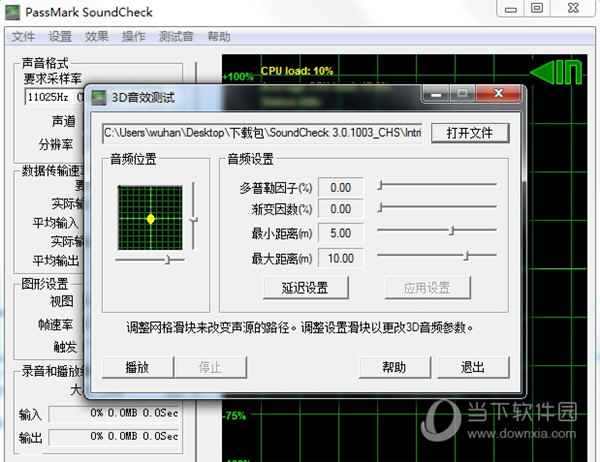Click the 输入 status progress field
The height and width of the screenshot is (462, 600).
point(114,413)
